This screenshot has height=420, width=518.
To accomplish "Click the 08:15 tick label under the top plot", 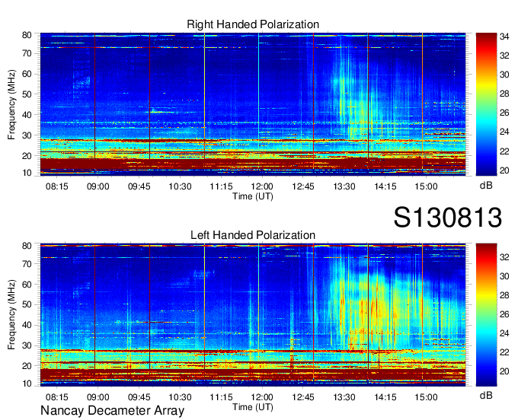I will (57, 186).
